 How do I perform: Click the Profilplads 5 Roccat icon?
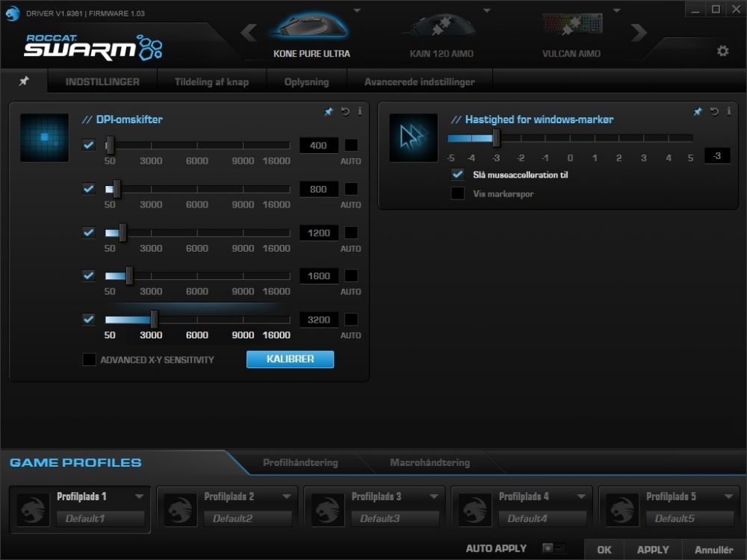[622, 509]
